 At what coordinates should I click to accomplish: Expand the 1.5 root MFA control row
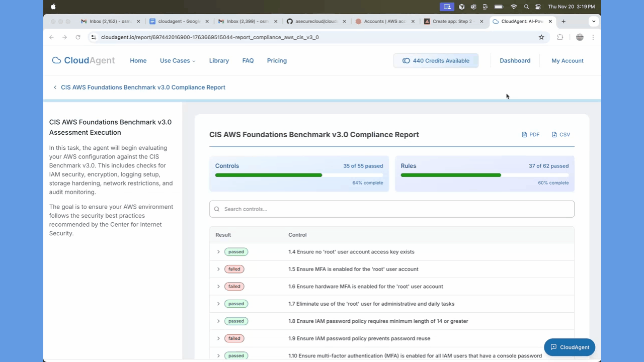click(x=218, y=269)
